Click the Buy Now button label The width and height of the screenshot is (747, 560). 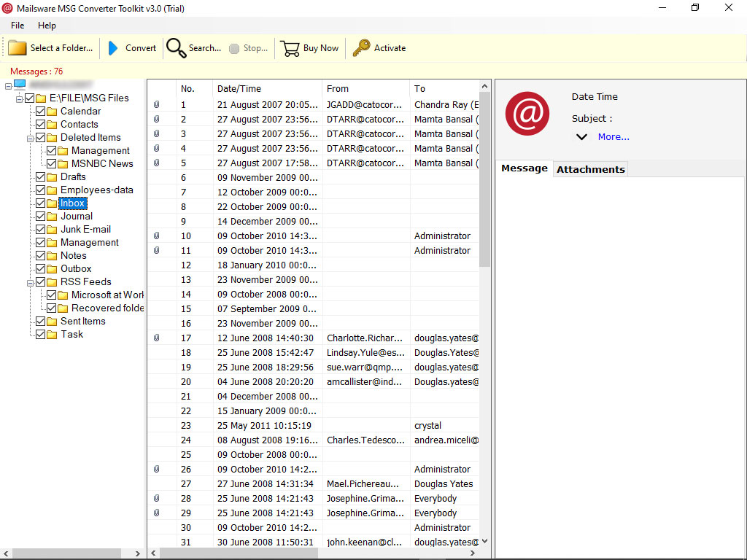click(321, 48)
